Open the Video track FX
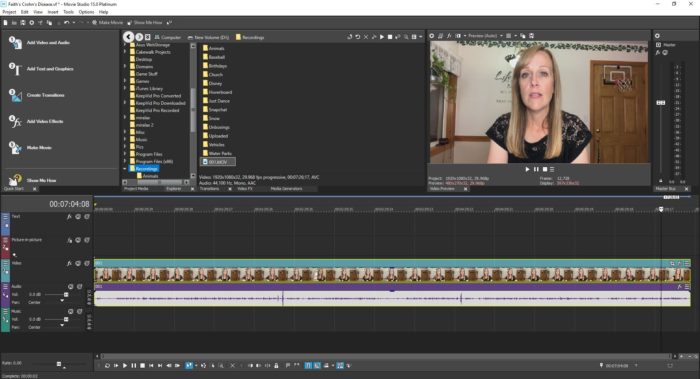 [x=69, y=263]
